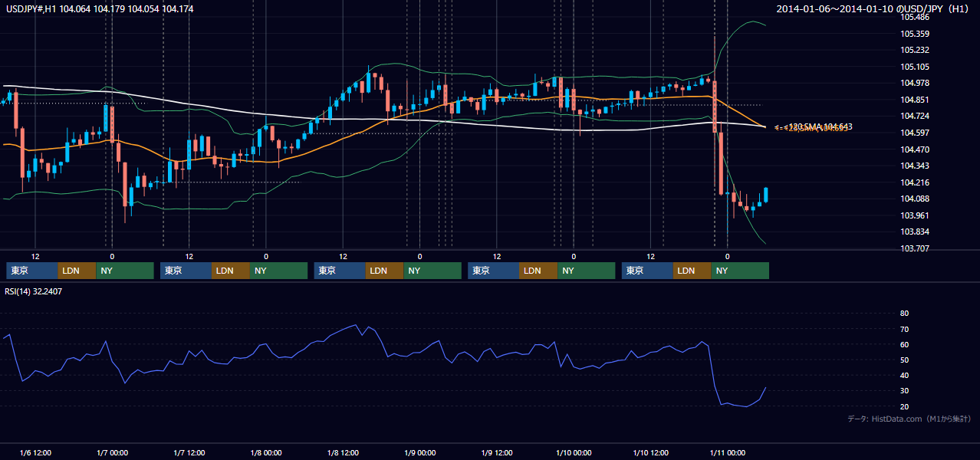The width and height of the screenshot is (980, 460).
Task: Click the 105.105 price axis label
Action: pyautogui.click(x=915, y=67)
